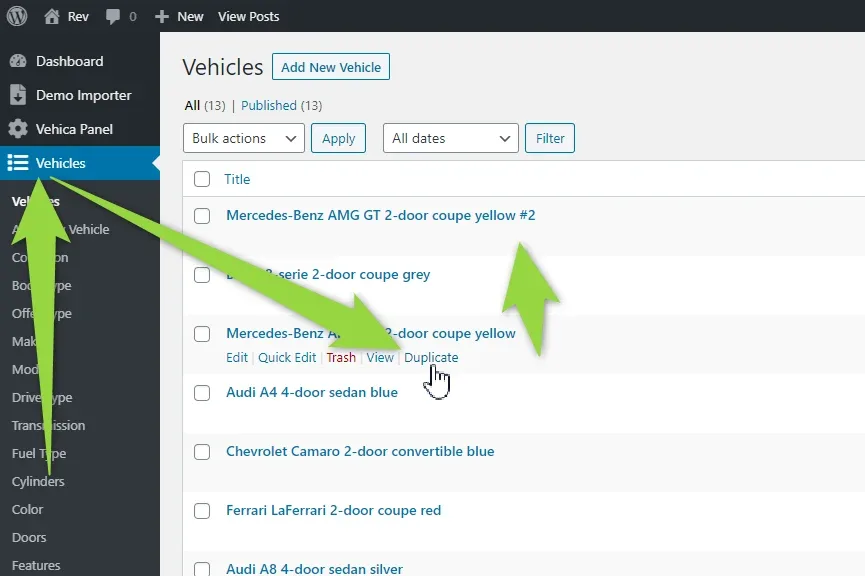
Task: Check the 2-door coupe grey row checkbox
Action: click(x=202, y=275)
